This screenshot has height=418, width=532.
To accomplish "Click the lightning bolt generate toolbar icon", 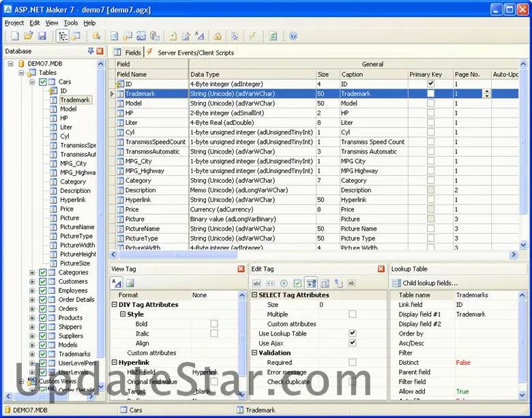I will [252, 35].
